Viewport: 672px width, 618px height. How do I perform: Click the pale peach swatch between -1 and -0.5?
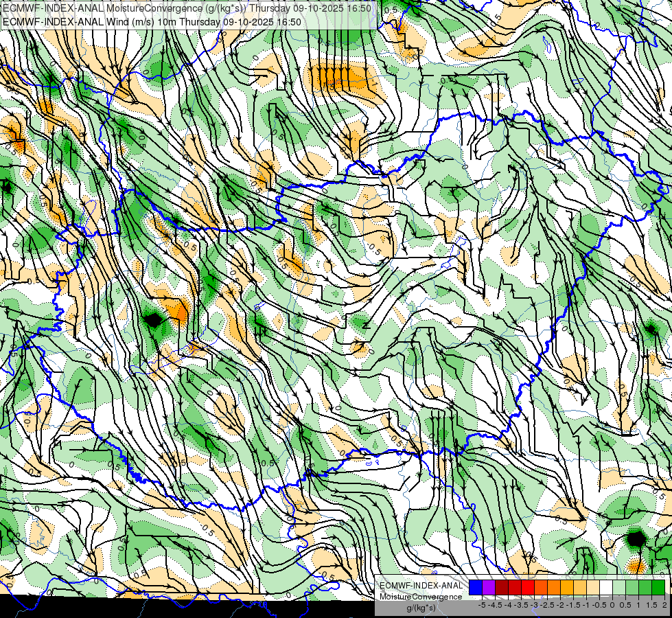point(593,587)
